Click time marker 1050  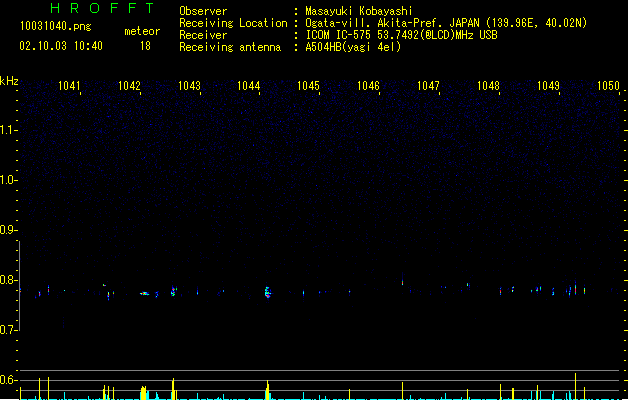[608, 86]
